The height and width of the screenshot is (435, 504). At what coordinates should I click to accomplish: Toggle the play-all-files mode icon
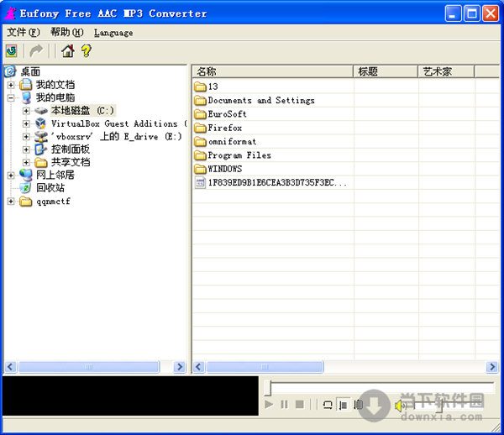(x=358, y=405)
